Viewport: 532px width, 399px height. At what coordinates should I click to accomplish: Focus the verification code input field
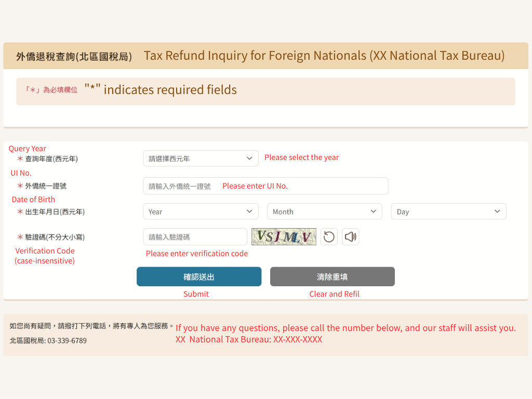tap(195, 236)
